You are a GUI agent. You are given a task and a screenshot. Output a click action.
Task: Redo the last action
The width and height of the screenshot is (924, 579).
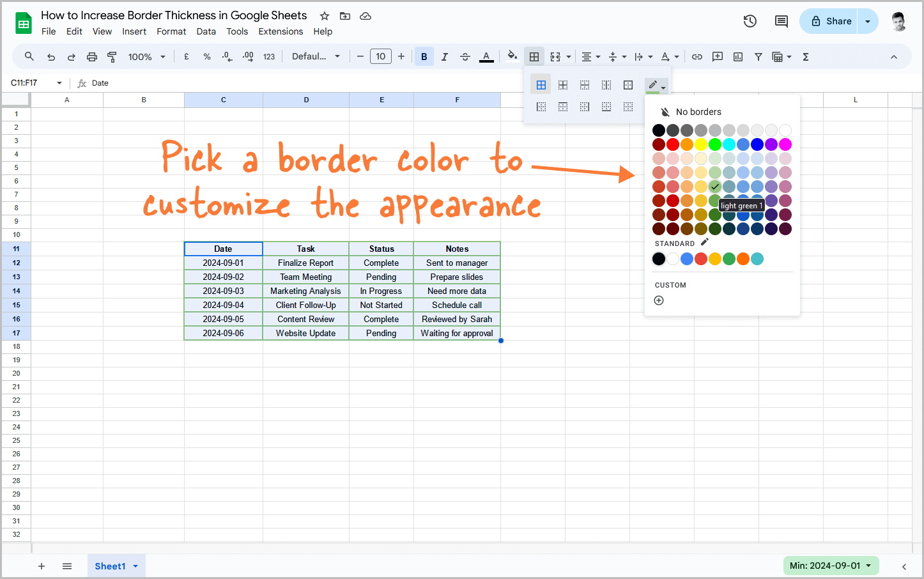pos(72,57)
